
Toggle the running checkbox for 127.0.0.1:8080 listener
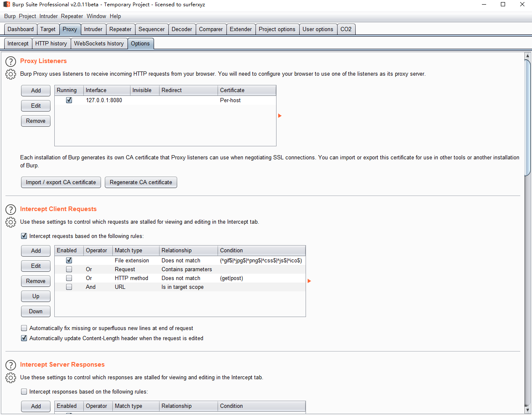[69, 100]
